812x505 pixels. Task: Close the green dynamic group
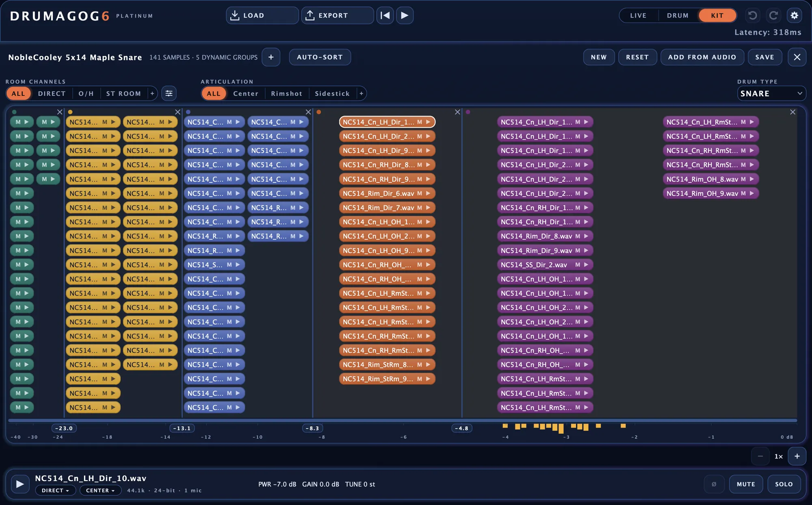tap(60, 112)
